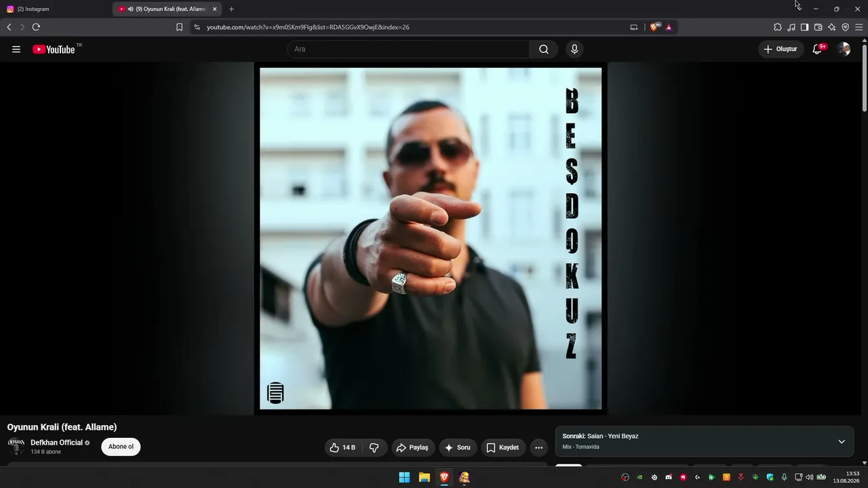Open the Windows Start menu
Screen dimensions: 868x488
coord(404,477)
